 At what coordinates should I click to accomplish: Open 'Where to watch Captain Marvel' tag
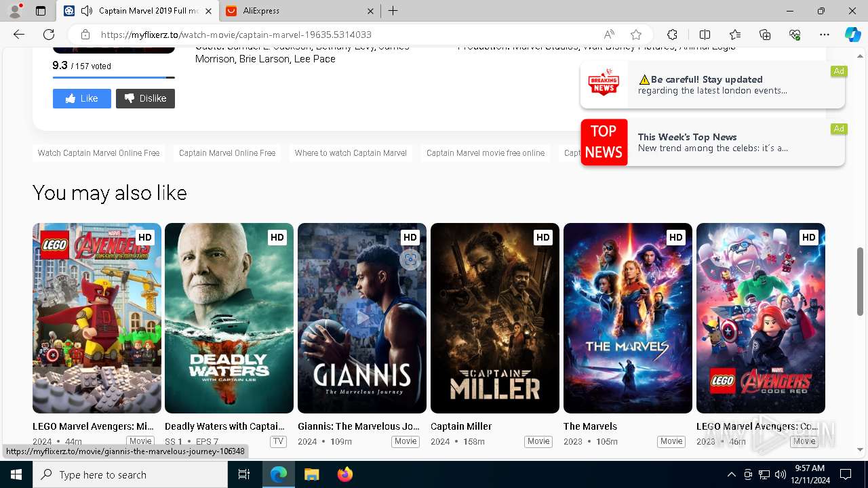click(351, 153)
